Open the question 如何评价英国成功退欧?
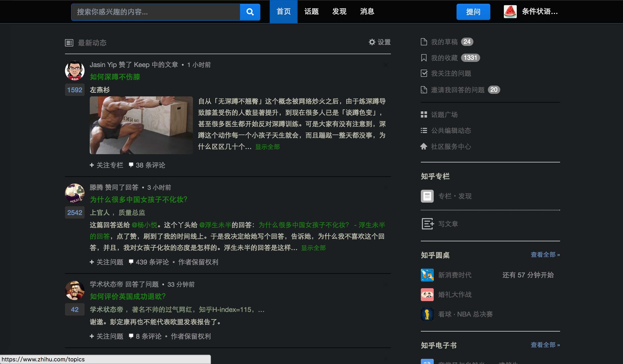The image size is (623, 364). tap(128, 296)
